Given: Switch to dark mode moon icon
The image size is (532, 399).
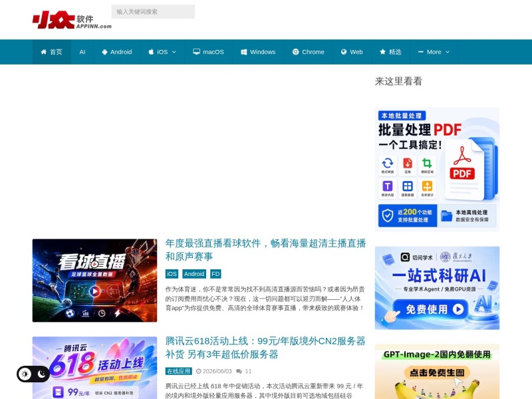Looking at the screenshot, I should 41,374.
